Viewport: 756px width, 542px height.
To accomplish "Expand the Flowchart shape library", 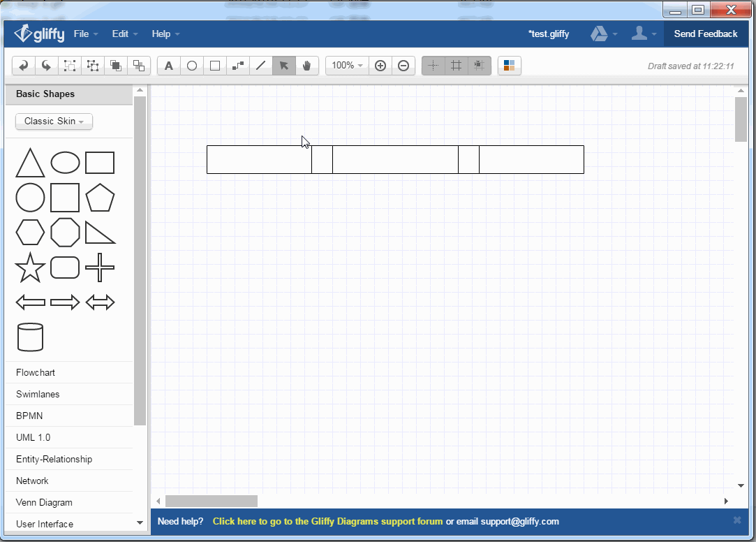I will click(x=36, y=373).
